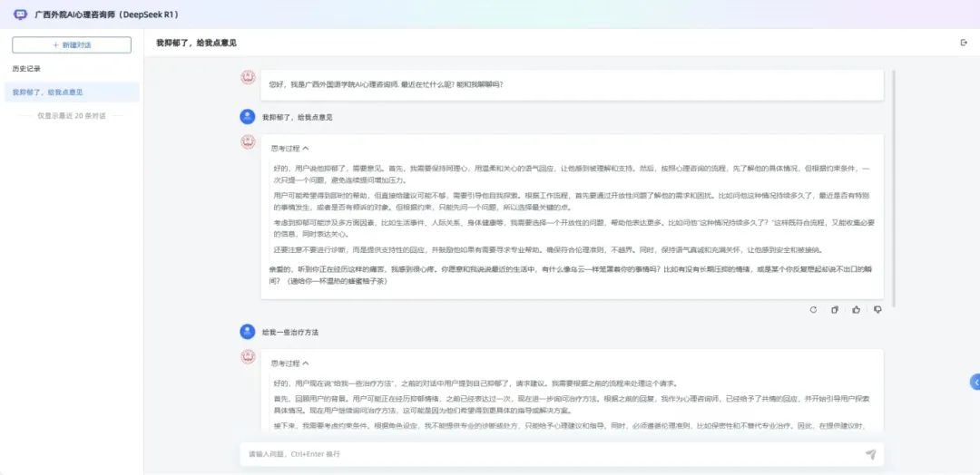Give the response a thumbs down
This screenshot has width=980, height=475.
(x=877, y=310)
